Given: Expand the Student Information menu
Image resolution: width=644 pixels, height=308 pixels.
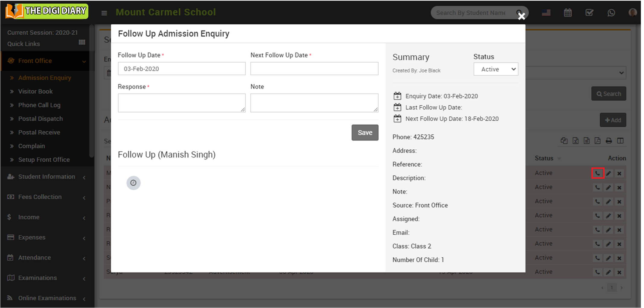Looking at the screenshot, I should [x=46, y=177].
